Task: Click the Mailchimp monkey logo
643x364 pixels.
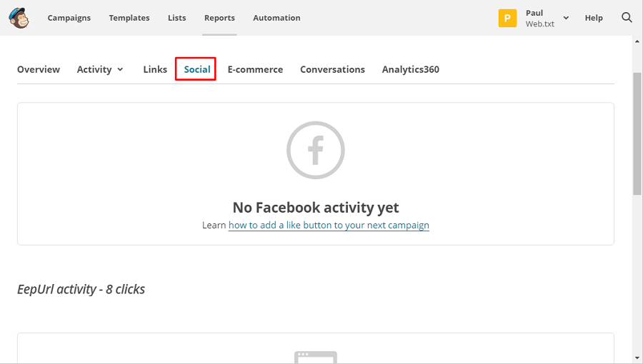Action: point(19,18)
